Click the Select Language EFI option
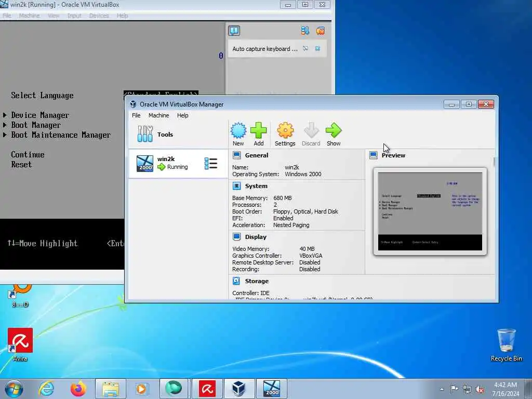The width and height of the screenshot is (532, 399). pos(42,96)
